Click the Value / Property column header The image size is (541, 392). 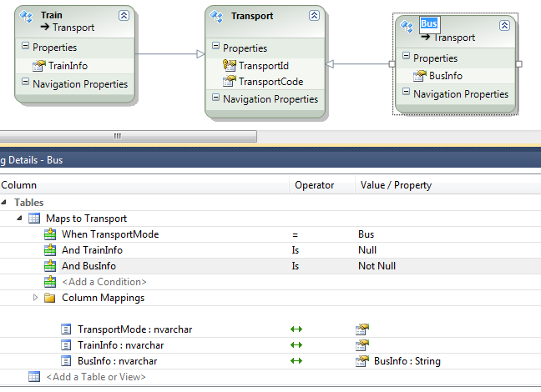pyautogui.click(x=396, y=185)
